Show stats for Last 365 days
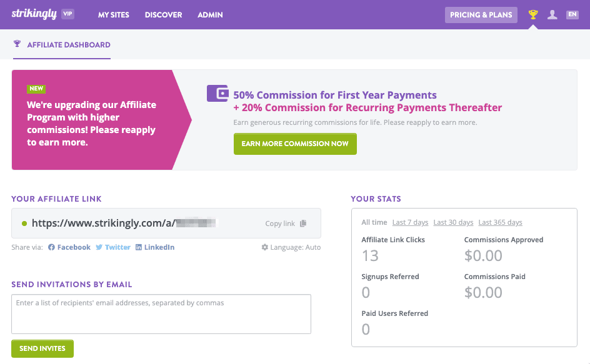 tap(500, 222)
